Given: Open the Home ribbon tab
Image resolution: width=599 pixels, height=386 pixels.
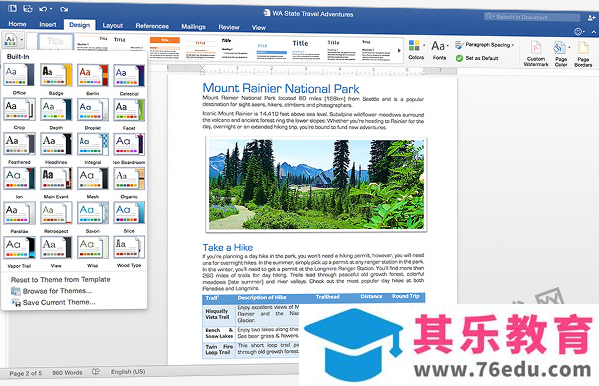Looking at the screenshot, I should [x=17, y=24].
